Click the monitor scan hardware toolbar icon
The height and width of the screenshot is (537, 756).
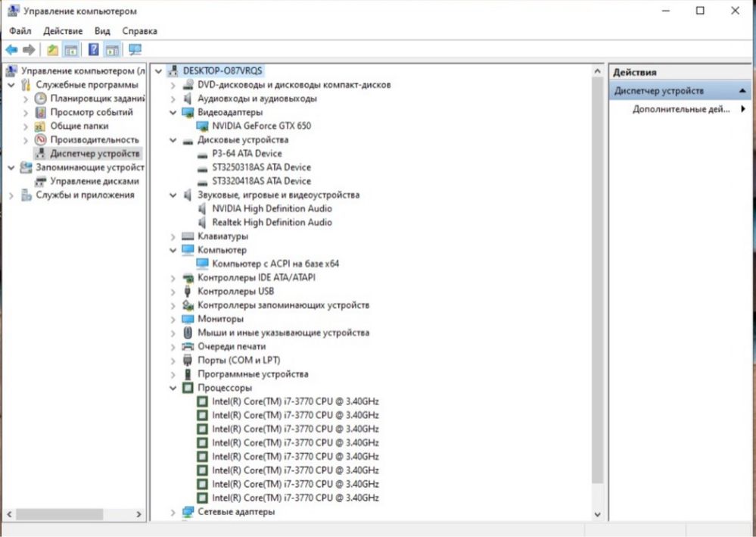(135, 50)
